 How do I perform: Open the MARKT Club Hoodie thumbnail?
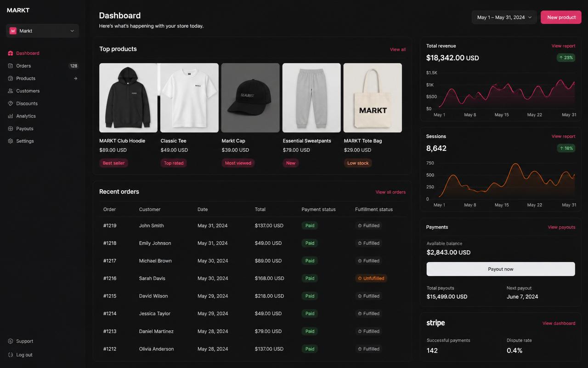pyautogui.click(x=128, y=98)
